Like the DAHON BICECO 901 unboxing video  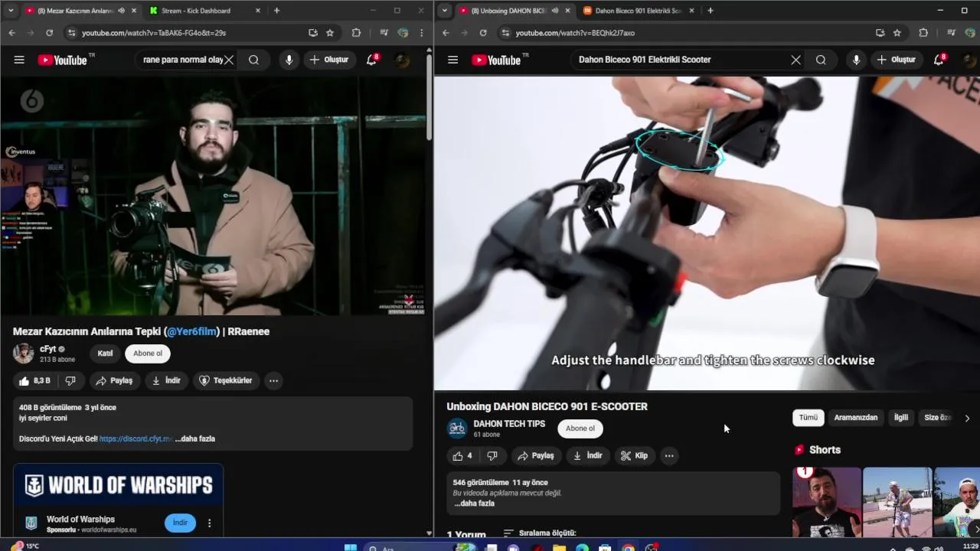point(462,455)
